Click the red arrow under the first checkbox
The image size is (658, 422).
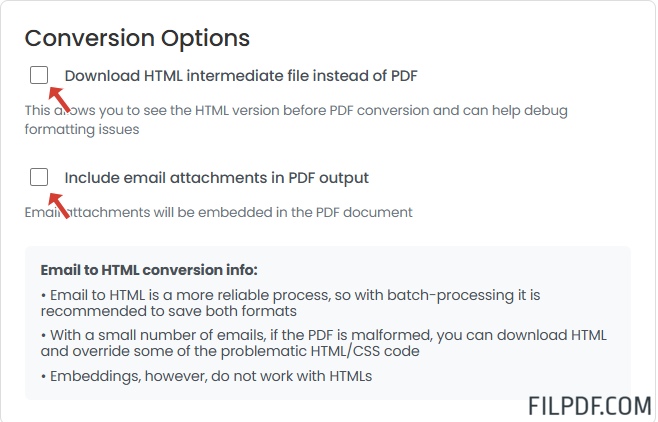(59, 99)
